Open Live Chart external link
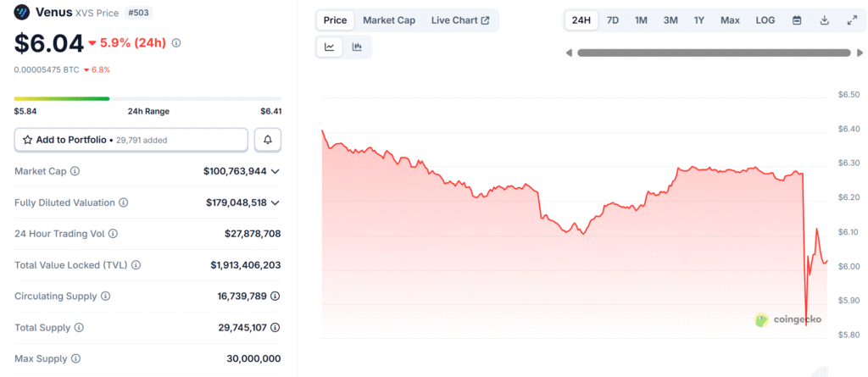 (460, 20)
